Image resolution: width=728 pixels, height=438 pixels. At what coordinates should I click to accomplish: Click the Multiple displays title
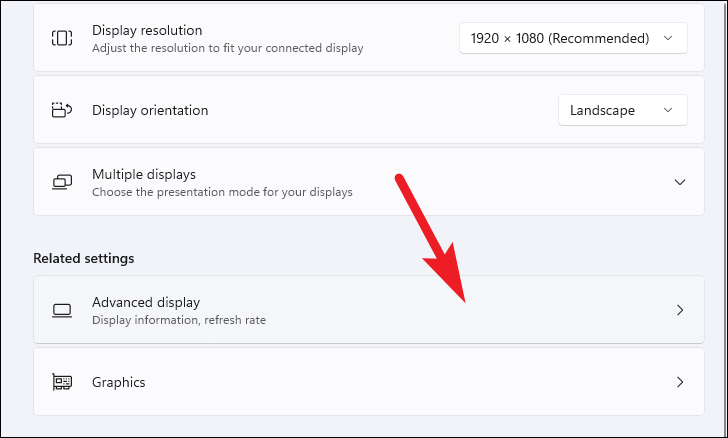coord(144,175)
